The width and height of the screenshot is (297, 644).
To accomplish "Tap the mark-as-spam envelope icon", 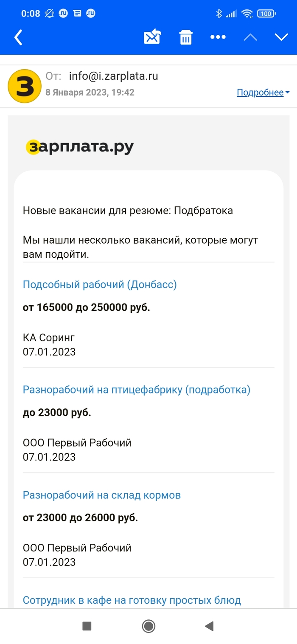I will 152,37.
